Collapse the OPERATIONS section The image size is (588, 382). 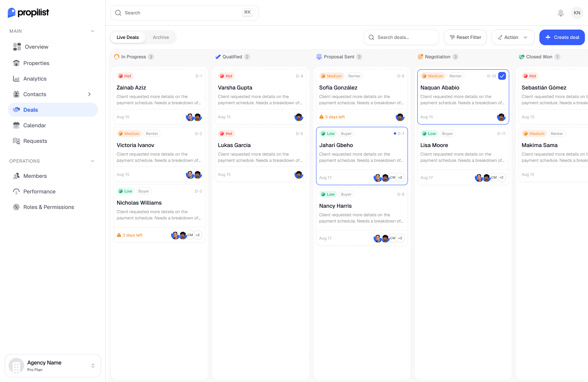93,161
